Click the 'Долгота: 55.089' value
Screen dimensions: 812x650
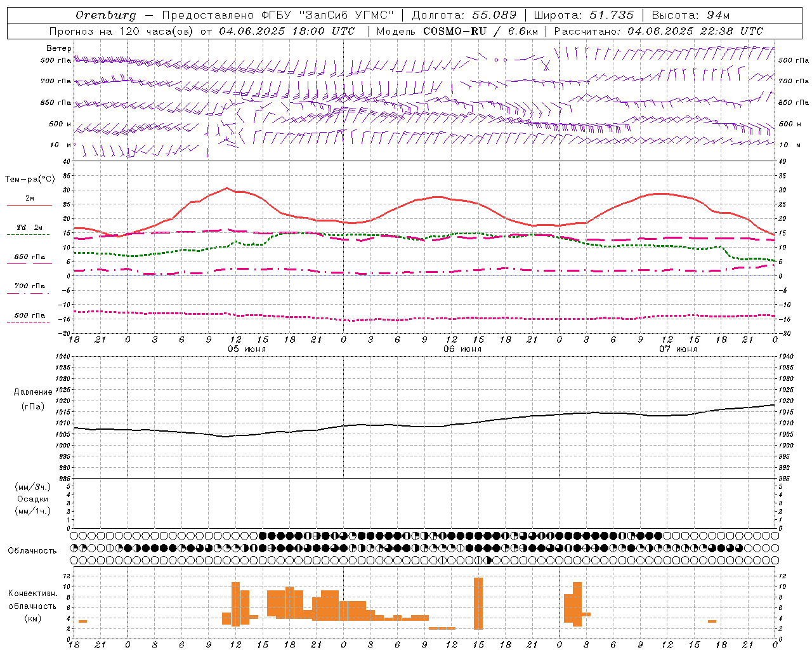(x=464, y=15)
